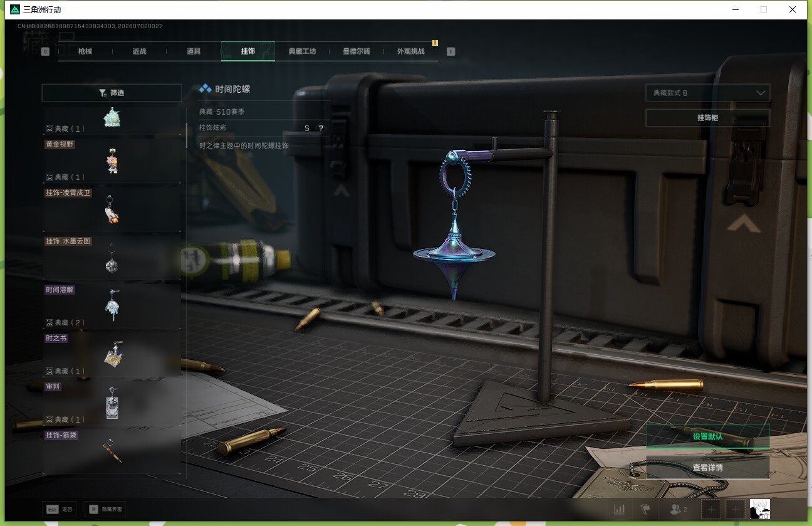Viewport: 812px width, 526px height.
Task: Select the 审判 charm item
Action: (x=112, y=402)
